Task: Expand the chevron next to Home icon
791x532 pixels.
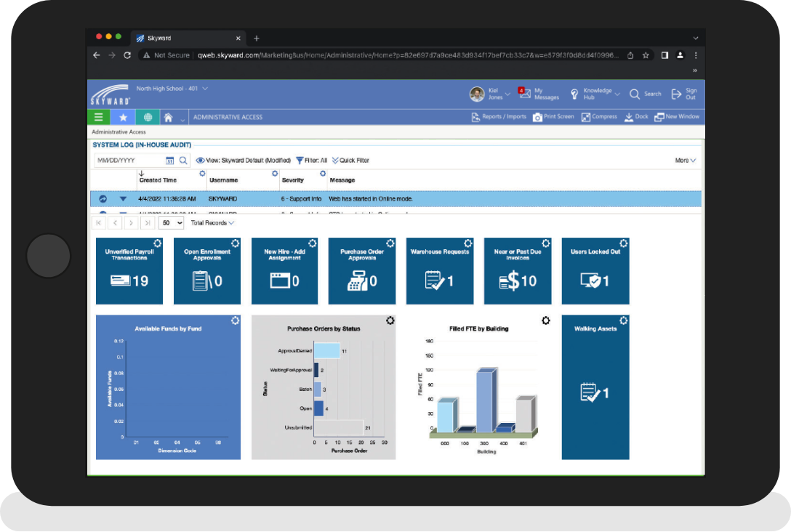Action: 182,119
